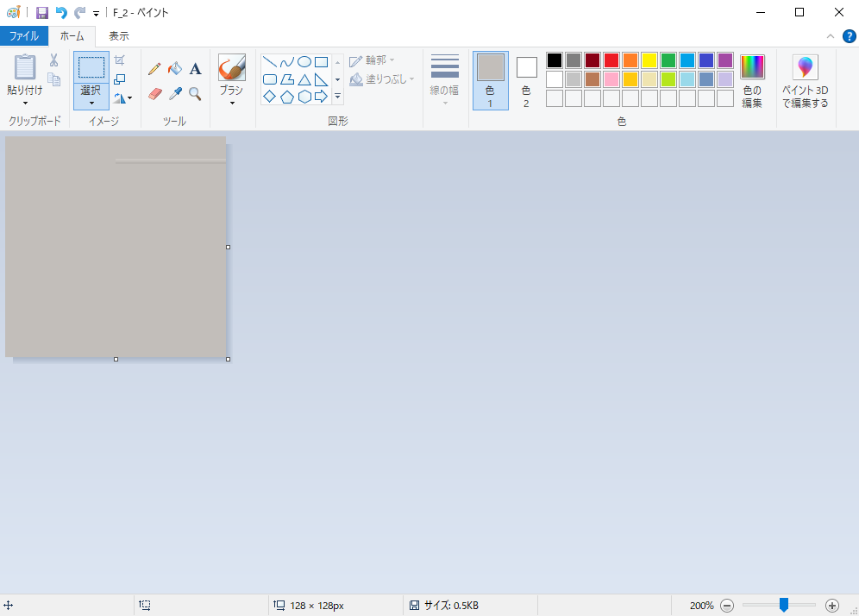Image resolution: width=859 pixels, height=616 pixels.
Task: Choose the Pentagon shape
Action: [x=287, y=97]
